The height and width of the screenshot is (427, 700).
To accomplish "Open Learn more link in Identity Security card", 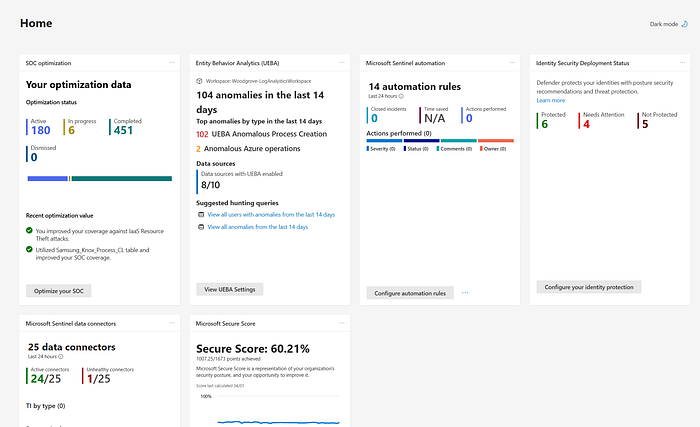I will point(550,100).
